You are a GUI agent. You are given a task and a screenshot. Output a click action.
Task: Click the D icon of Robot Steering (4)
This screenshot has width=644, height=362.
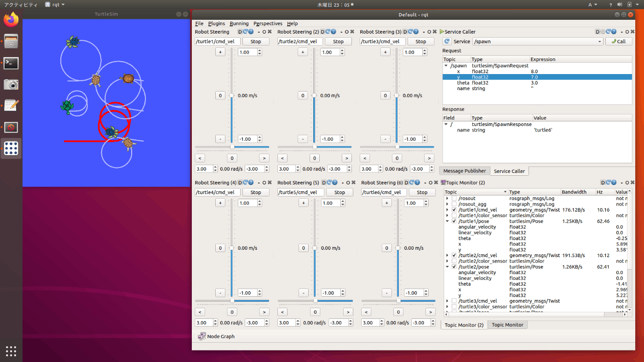pyautogui.click(x=240, y=183)
